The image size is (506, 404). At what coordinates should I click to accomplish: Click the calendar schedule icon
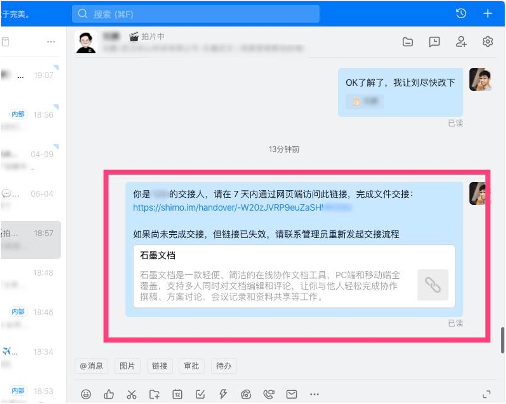[177, 395]
